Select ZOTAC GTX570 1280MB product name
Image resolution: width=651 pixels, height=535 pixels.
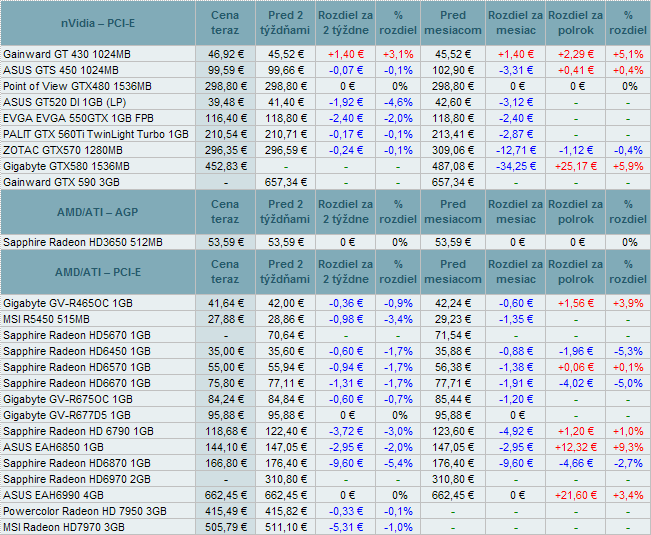point(63,150)
